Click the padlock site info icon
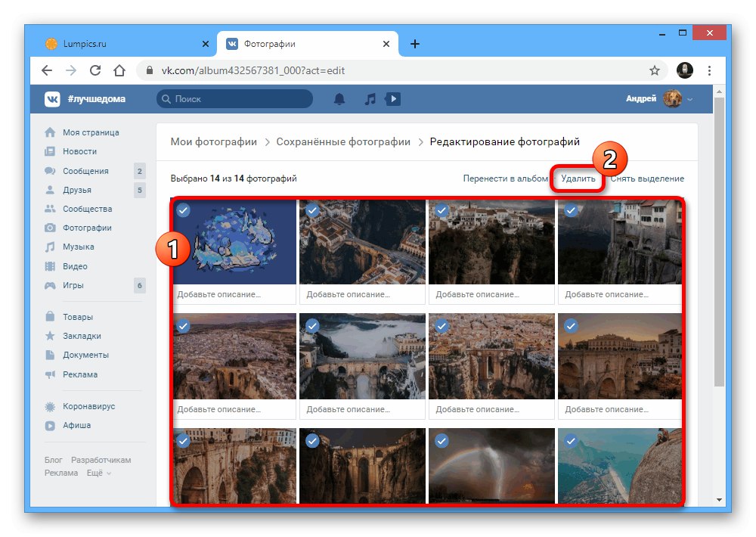Screen dimensions: 756x537 [150, 70]
